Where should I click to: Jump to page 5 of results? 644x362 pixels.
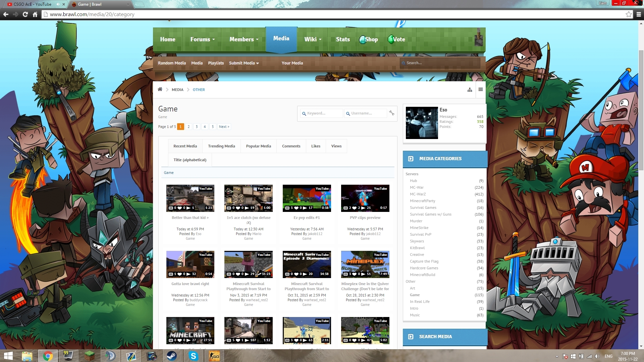tap(213, 127)
